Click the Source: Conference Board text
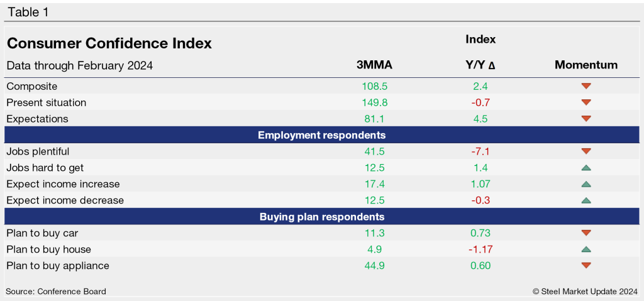This screenshot has width=644, height=301. point(56,291)
